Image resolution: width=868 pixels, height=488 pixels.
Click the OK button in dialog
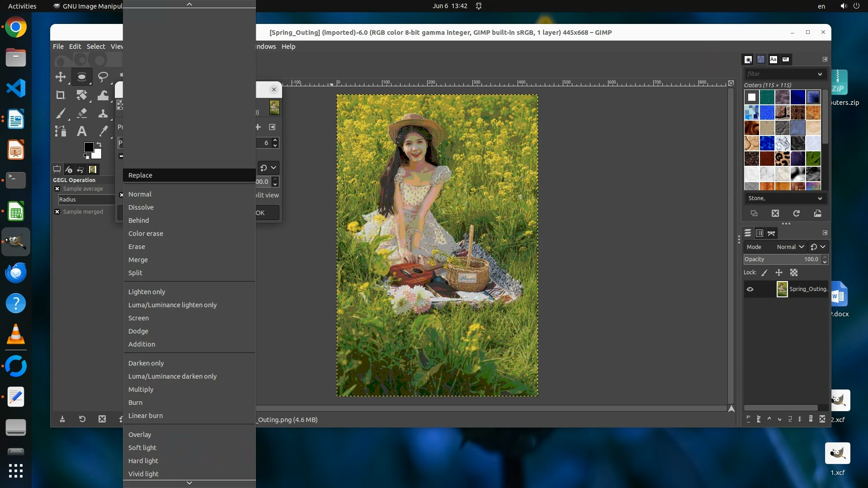(267, 213)
